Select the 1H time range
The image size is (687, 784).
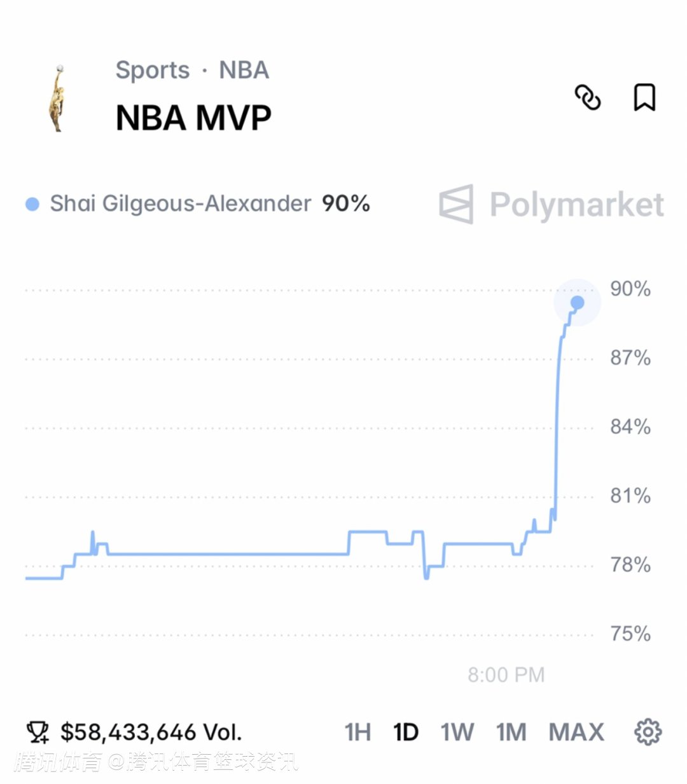[357, 732]
